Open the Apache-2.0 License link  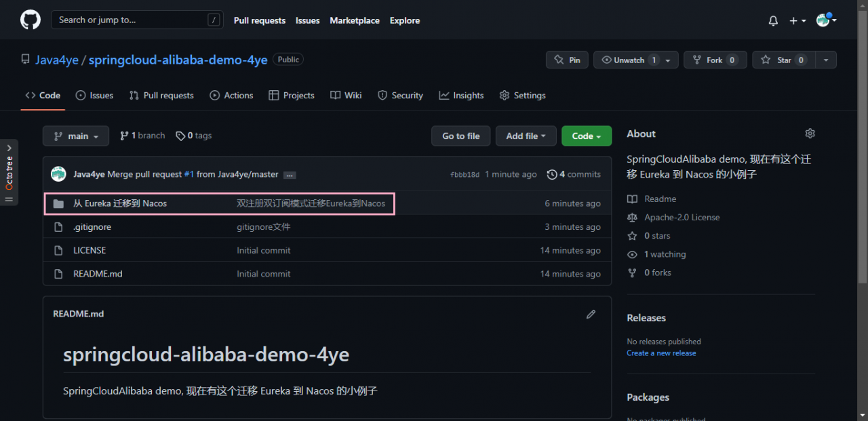673,217
